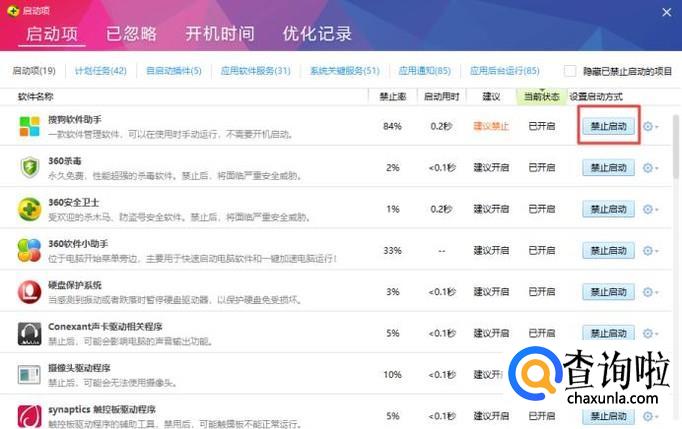The height and width of the screenshot is (429, 682).
Task: Click 建议开启 for 硬盘保护系统
Action: tap(491, 292)
